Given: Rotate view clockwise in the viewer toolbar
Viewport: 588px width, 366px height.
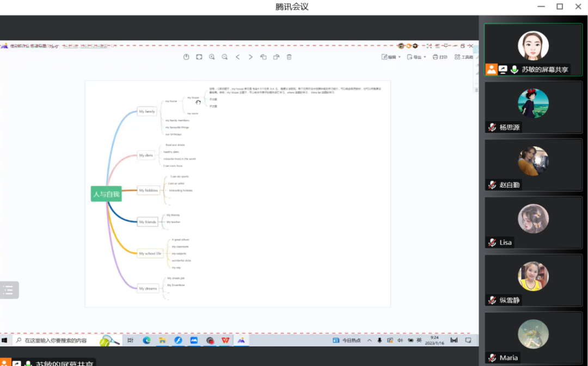Looking at the screenshot, I should pyautogui.click(x=277, y=57).
